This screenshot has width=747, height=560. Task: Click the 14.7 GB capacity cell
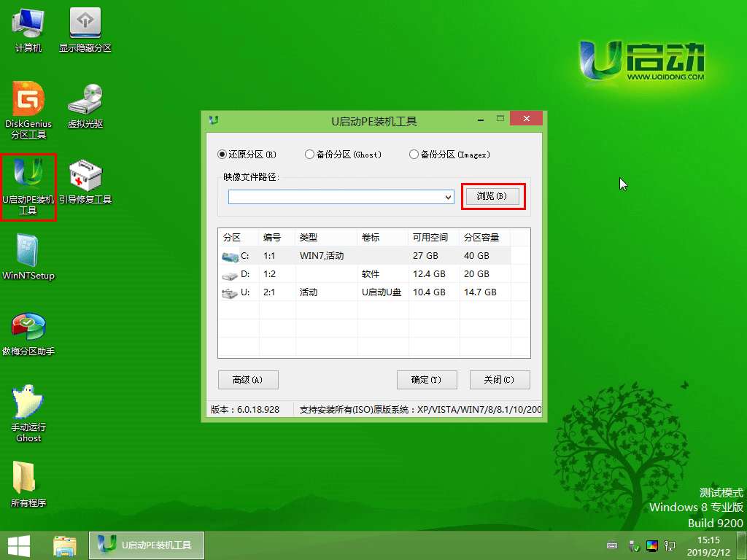(x=480, y=292)
